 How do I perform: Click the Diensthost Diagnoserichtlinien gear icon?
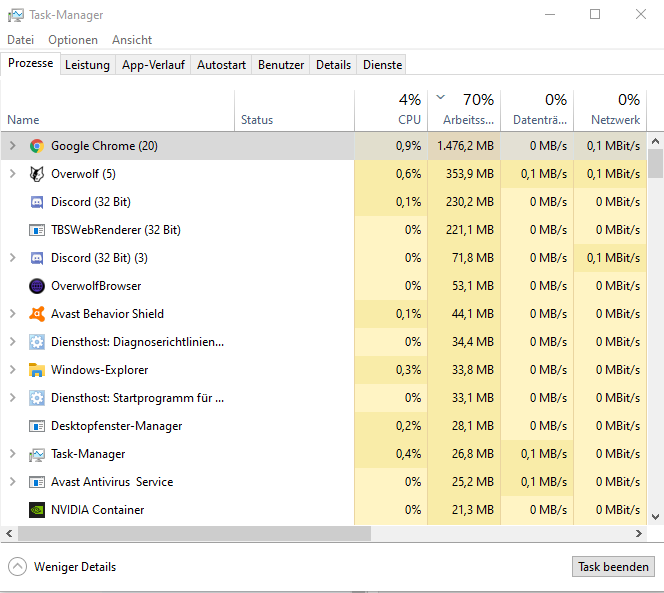(x=37, y=342)
